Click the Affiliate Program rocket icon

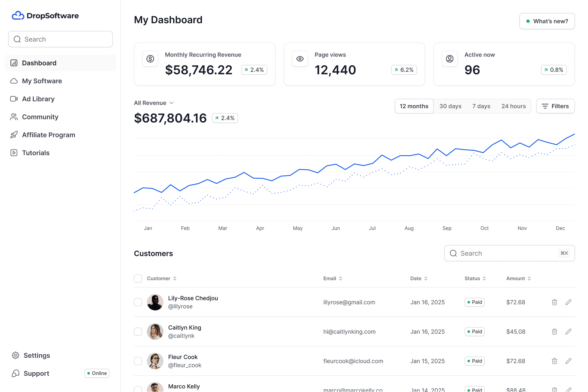14,135
